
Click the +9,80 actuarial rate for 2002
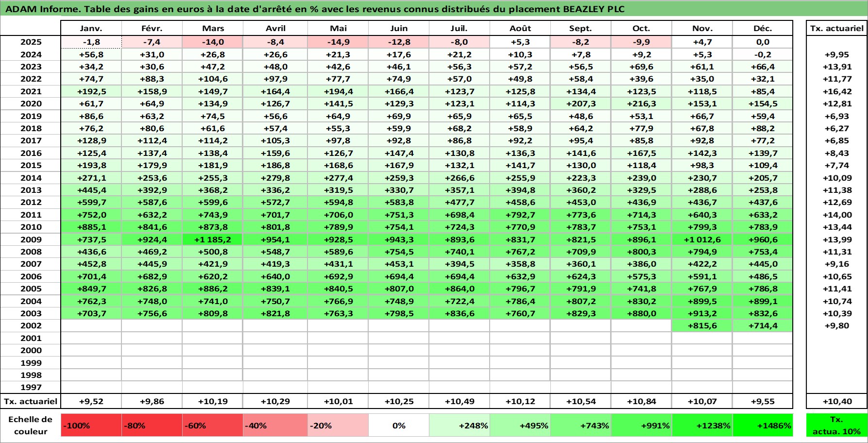click(x=836, y=326)
